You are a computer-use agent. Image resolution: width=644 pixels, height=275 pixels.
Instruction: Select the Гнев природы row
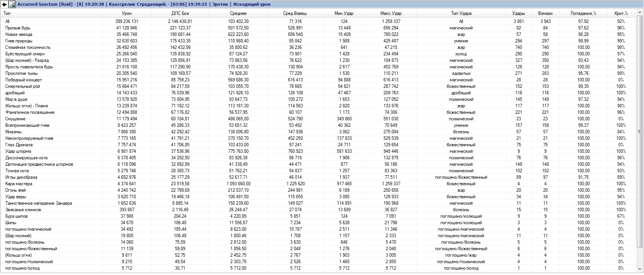click(319, 41)
